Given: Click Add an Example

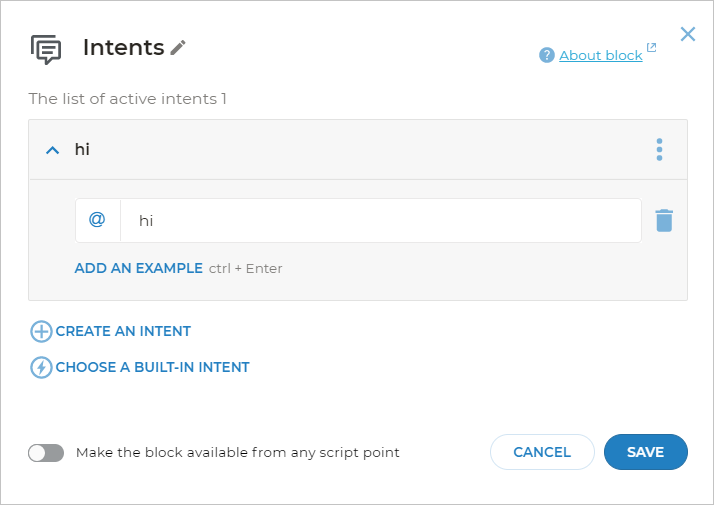Looking at the screenshot, I should pyautogui.click(x=138, y=268).
